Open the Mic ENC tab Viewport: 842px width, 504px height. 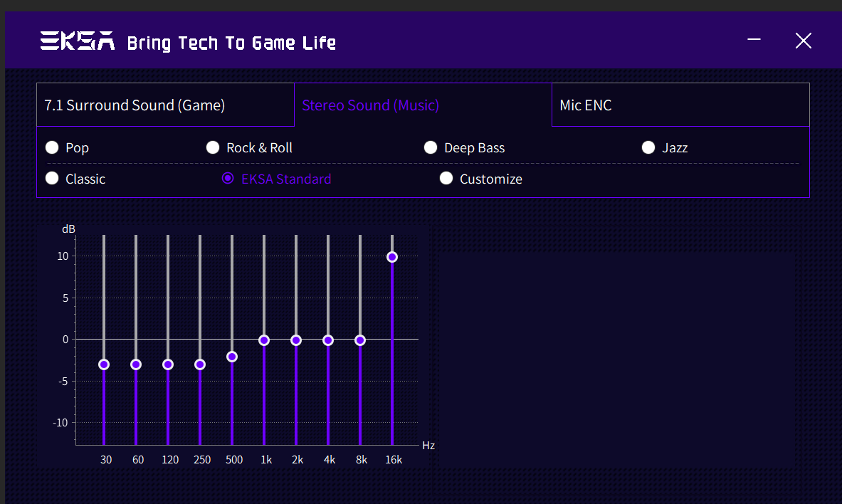pyautogui.click(x=680, y=105)
